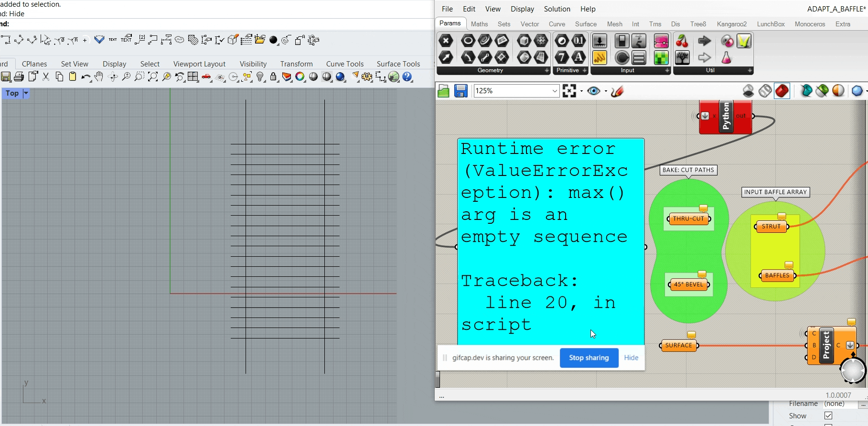This screenshot has width=868, height=426.
Task: Switch to the Kangaroo2 tab
Action: coord(731,24)
